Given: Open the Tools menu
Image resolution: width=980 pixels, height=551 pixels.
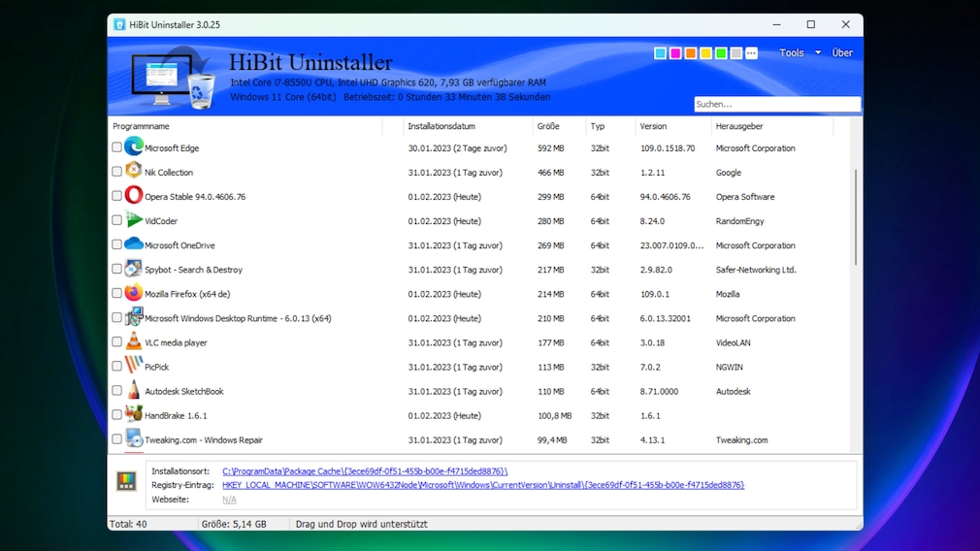Looking at the screenshot, I should click(792, 53).
